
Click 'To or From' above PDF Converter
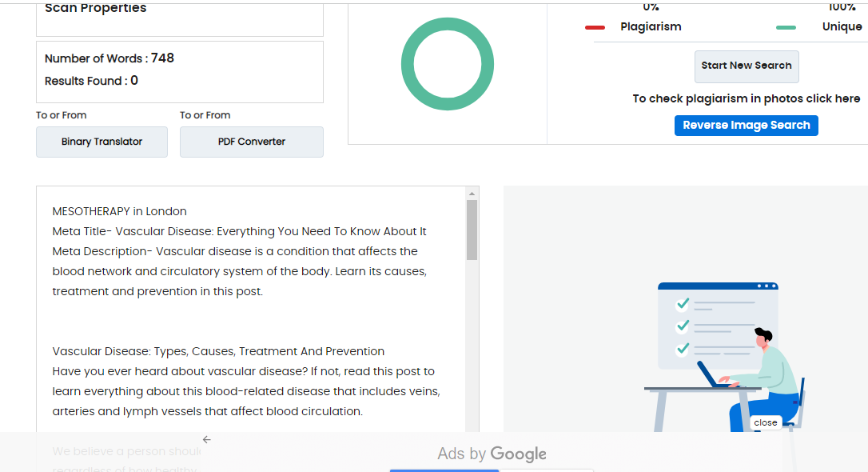point(205,115)
